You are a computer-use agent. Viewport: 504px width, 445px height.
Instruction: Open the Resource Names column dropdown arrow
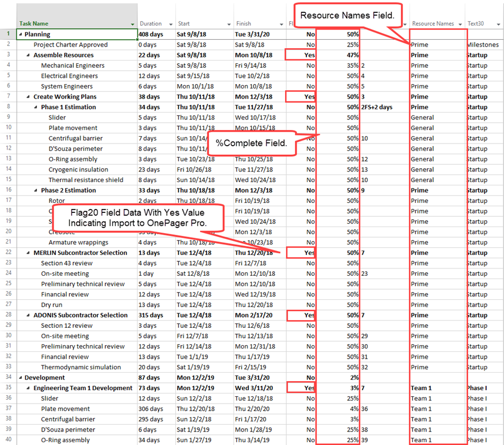(x=460, y=24)
